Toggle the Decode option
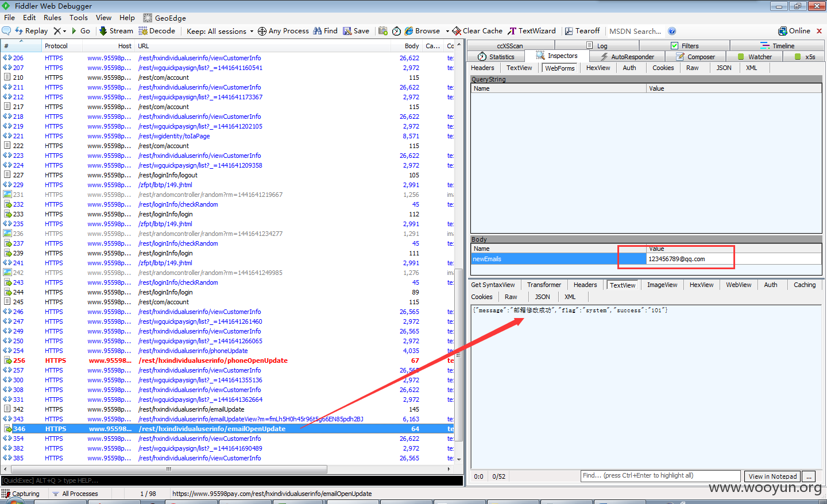This screenshot has width=827, height=504. [157, 31]
